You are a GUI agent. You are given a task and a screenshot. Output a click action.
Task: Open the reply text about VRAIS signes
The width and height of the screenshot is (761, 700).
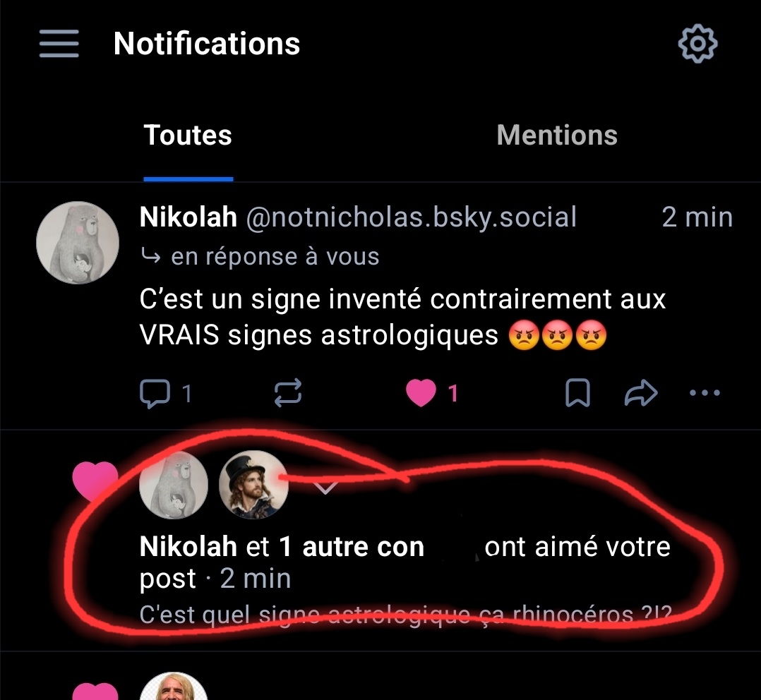[x=402, y=317]
